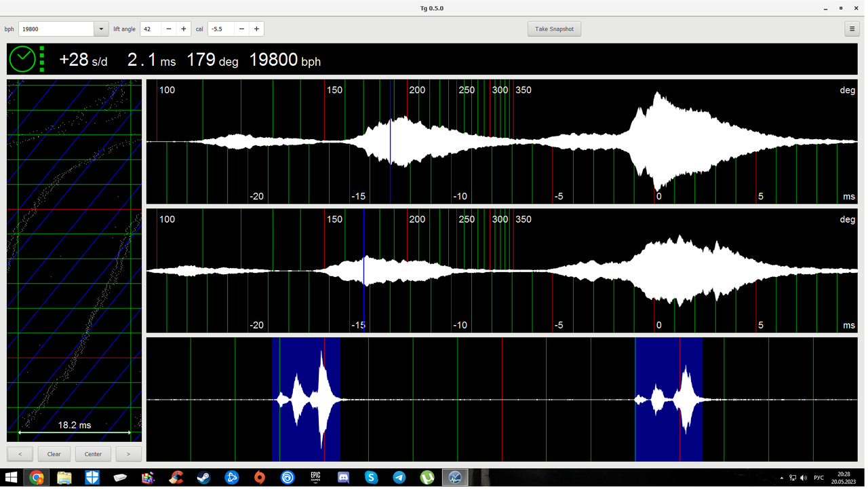
Task: Increase the lift angle with plus button
Action: click(183, 29)
